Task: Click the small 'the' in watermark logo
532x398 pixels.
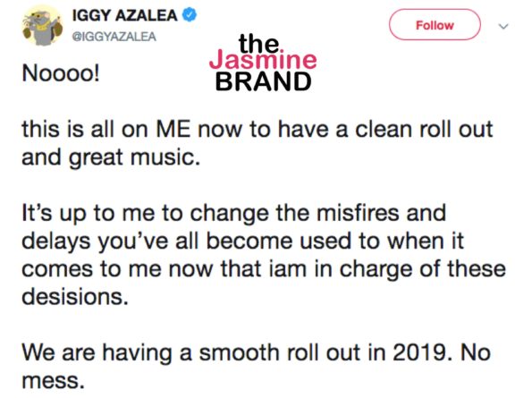Action: 259,44
